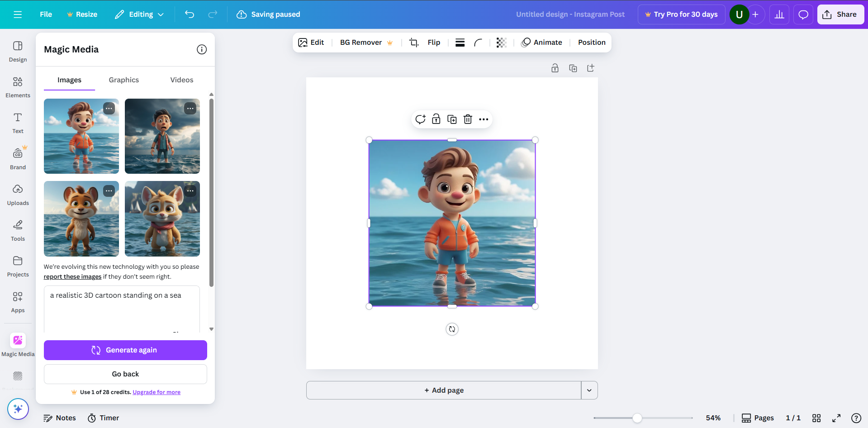868x428 pixels.
Task: Open the transparency settings icon
Action: click(x=500, y=42)
